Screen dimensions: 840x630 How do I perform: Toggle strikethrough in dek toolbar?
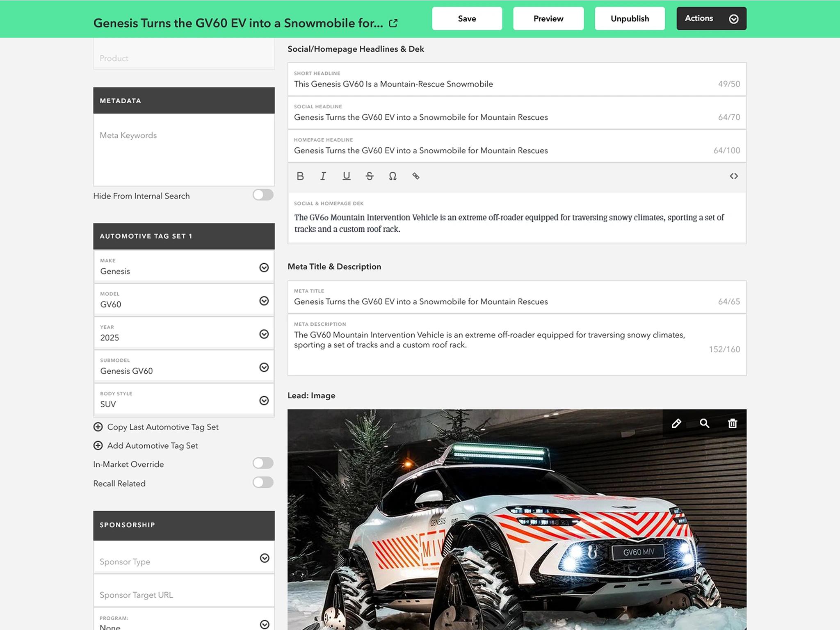click(x=370, y=176)
